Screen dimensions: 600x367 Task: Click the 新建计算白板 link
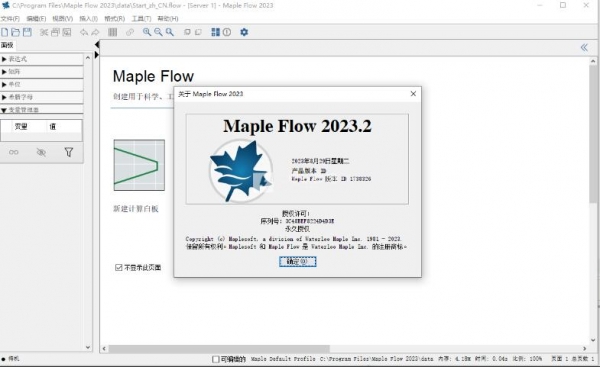(136, 209)
